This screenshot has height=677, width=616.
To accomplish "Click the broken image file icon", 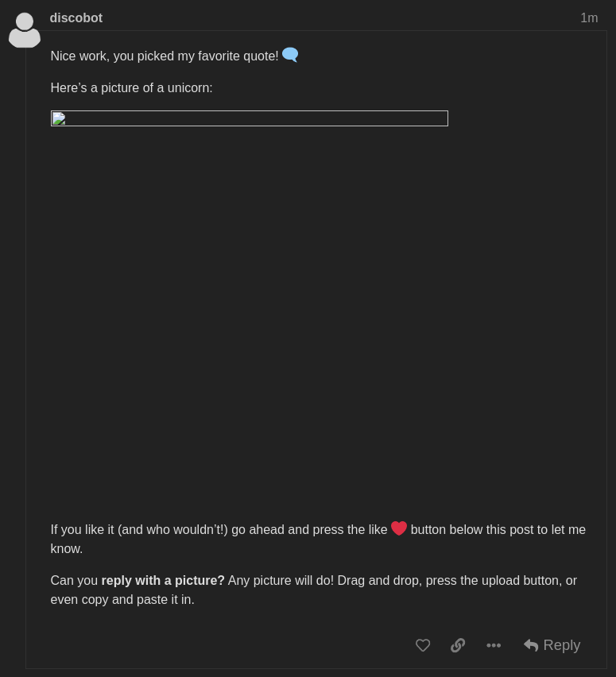I will pos(59,118).
